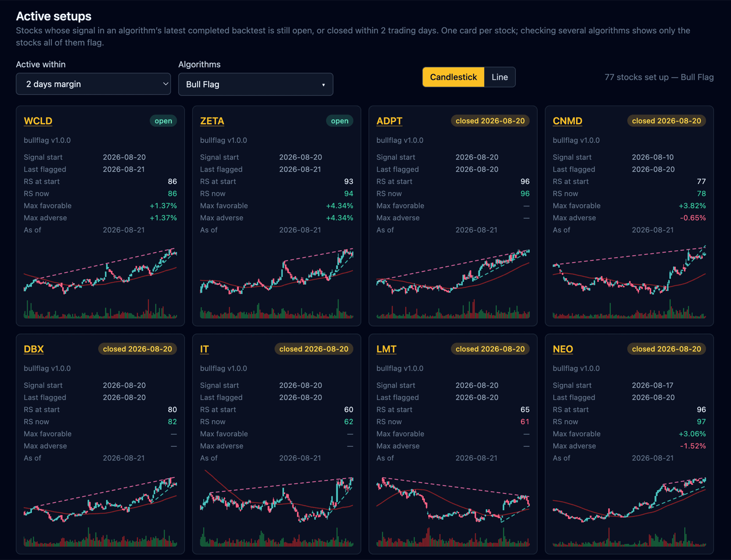Click WCLD's max favorable +1.37% value

point(163,206)
